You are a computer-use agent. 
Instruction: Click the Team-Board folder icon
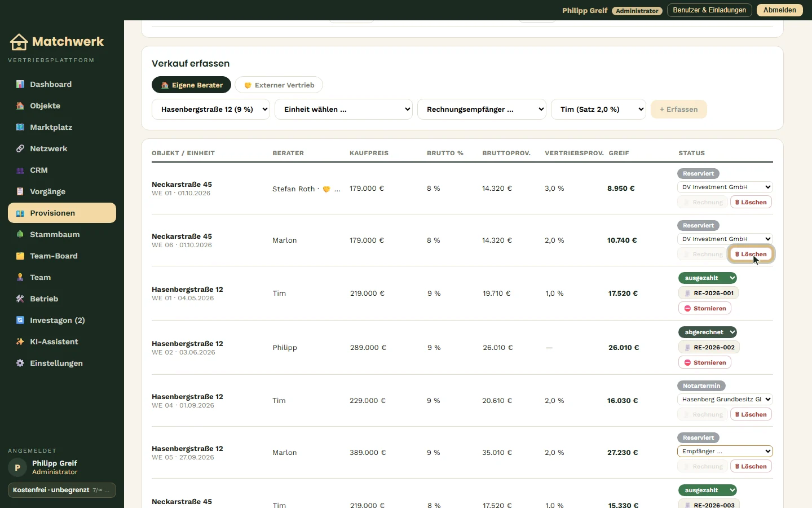point(20,256)
